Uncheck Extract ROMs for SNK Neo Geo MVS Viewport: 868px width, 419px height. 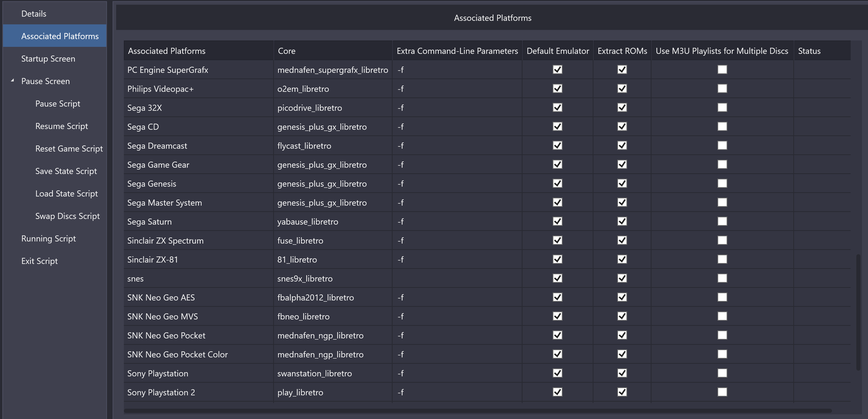point(622,316)
